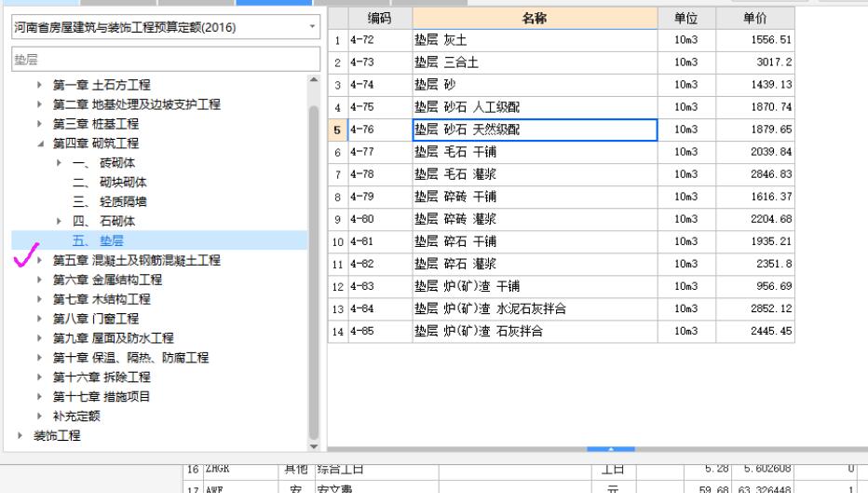Select 二、砌块砌体 tree item
Screen dimensions: 868x493
click(x=110, y=183)
